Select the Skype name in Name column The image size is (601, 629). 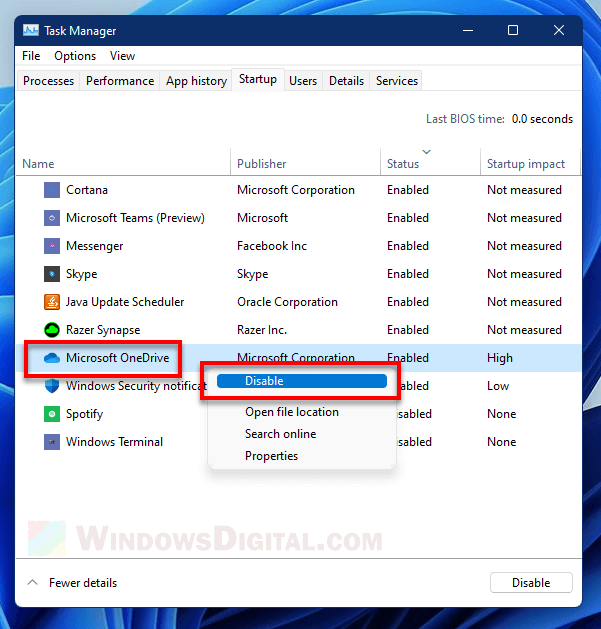pos(81,274)
